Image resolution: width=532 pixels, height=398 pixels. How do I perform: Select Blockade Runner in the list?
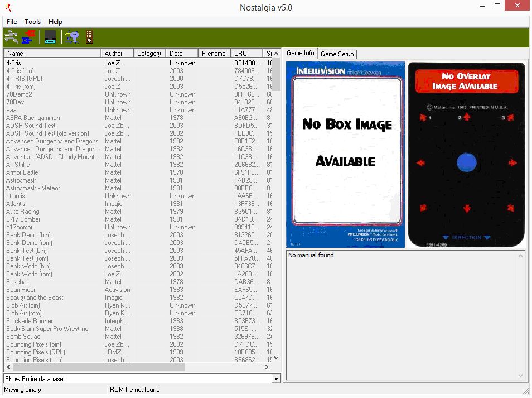[x=138, y=321]
